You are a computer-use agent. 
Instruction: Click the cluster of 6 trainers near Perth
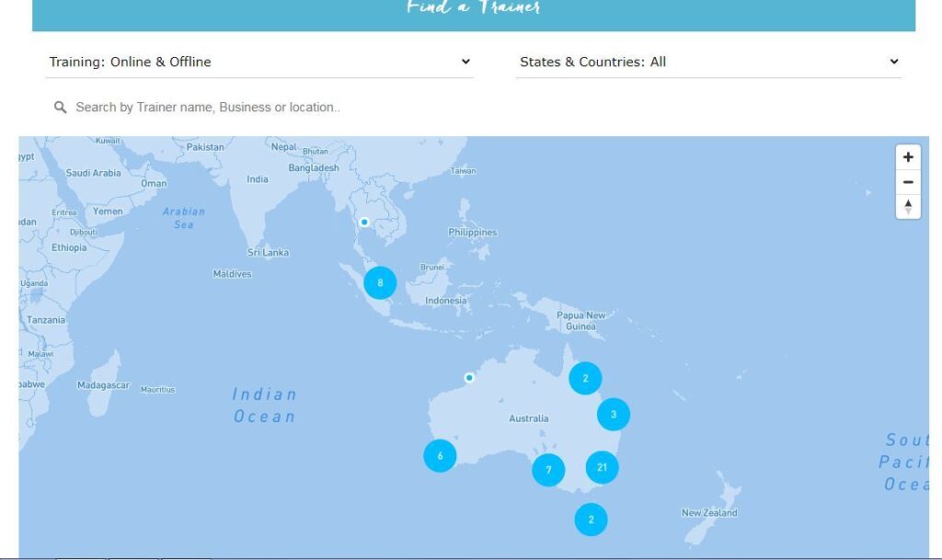tap(441, 453)
